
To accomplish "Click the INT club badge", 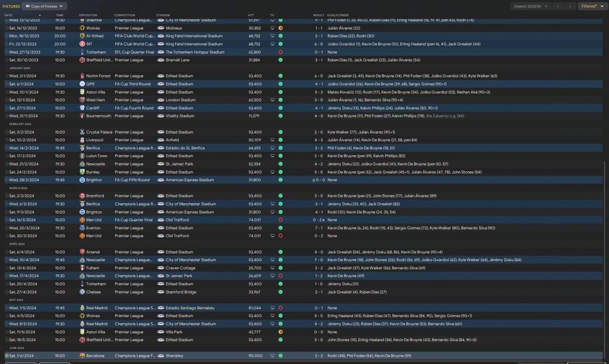I will coord(82,44).
